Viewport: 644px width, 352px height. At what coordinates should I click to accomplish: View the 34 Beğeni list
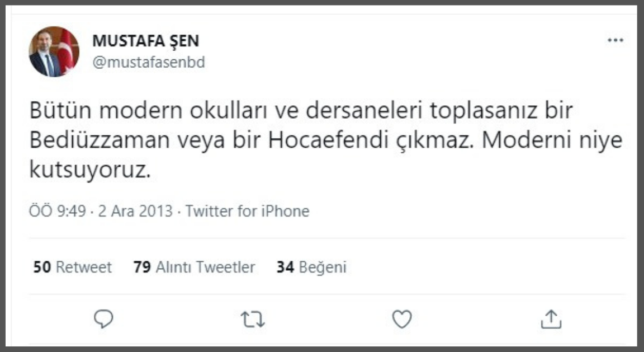312,267
